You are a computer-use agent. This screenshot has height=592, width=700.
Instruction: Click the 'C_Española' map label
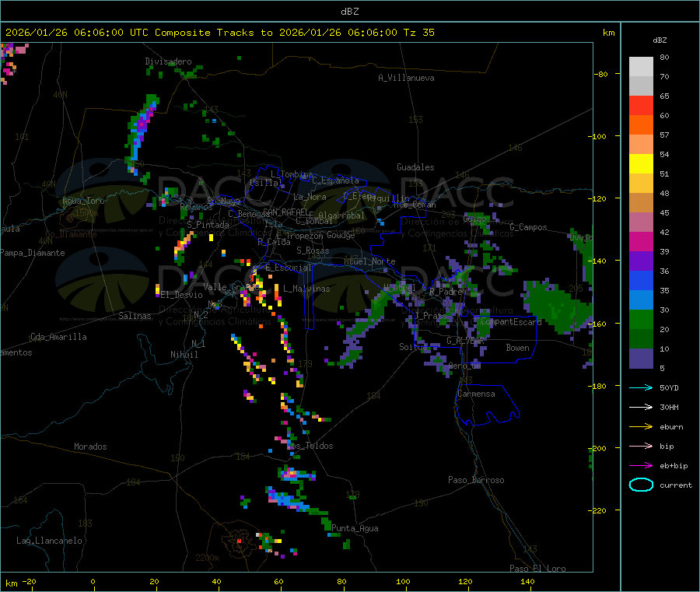pyautogui.click(x=335, y=180)
